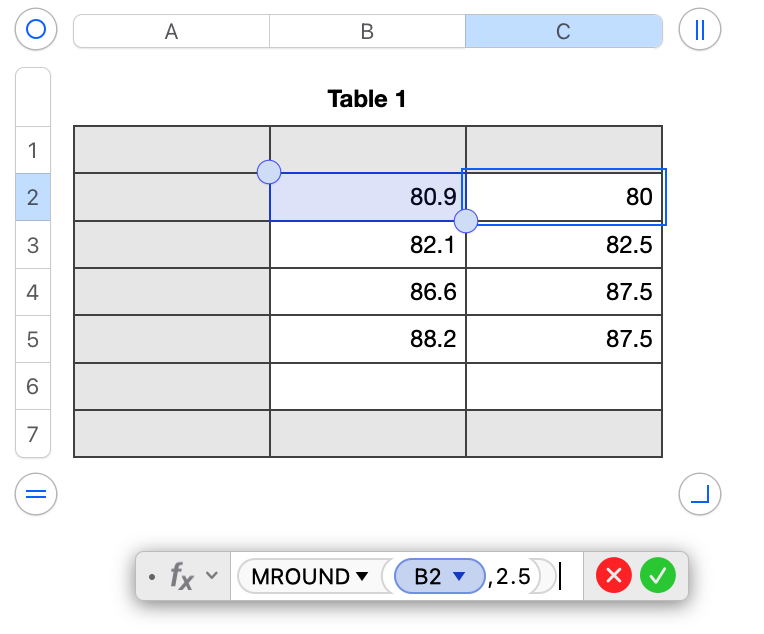Select column A header
The width and height of the screenshot is (764, 634).
(x=171, y=31)
